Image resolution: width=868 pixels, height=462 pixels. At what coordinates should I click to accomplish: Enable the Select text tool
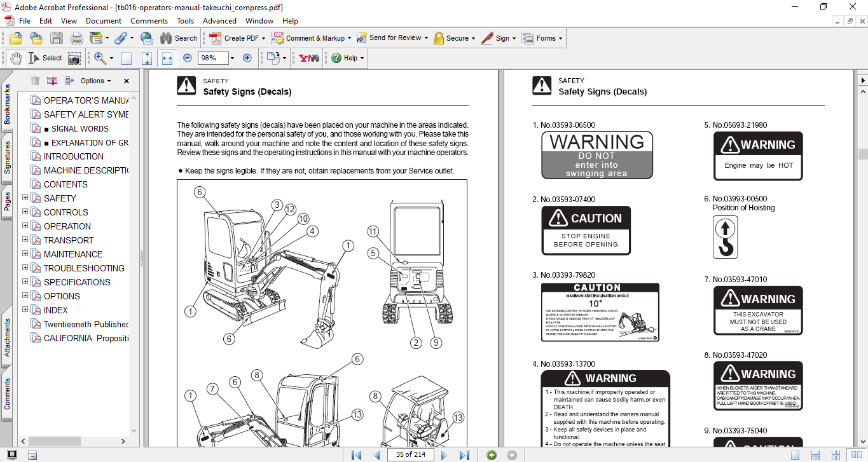[x=45, y=58]
